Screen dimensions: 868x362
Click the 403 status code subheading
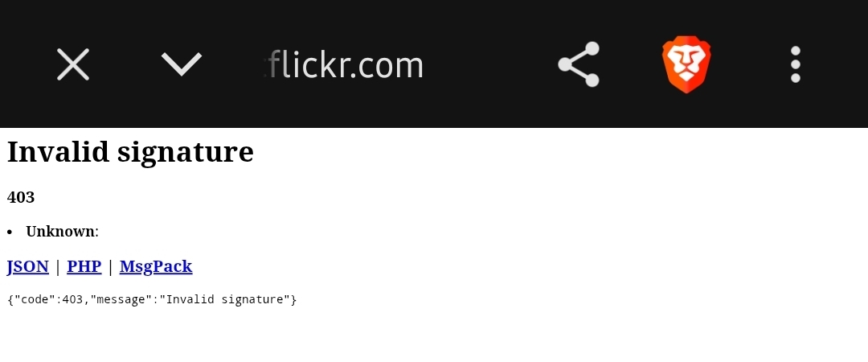(x=21, y=197)
